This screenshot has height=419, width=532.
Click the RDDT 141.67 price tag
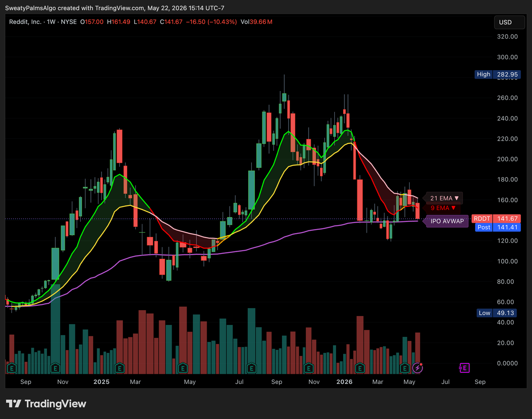tap(496, 218)
